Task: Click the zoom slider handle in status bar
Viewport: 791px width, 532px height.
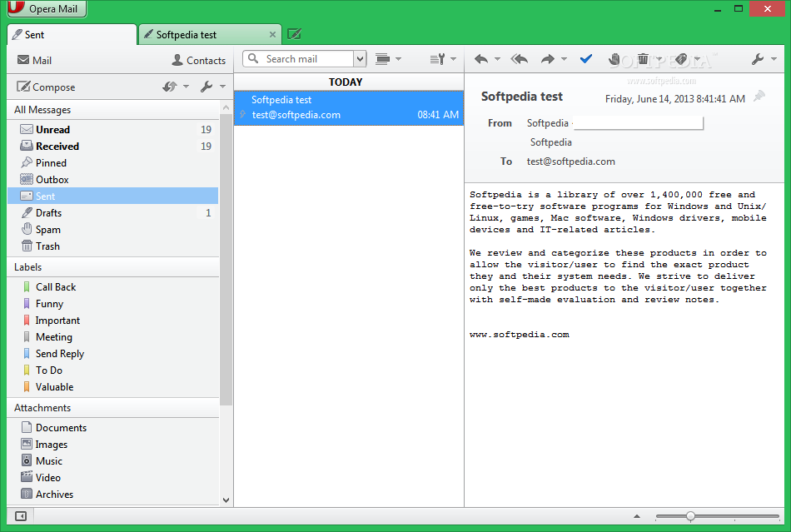Action: click(x=690, y=516)
